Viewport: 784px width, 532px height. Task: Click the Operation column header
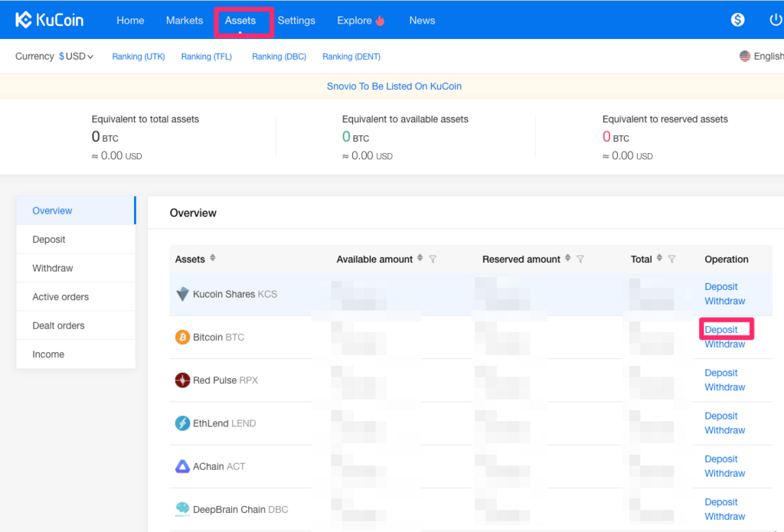pyautogui.click(x=727, y=259)
